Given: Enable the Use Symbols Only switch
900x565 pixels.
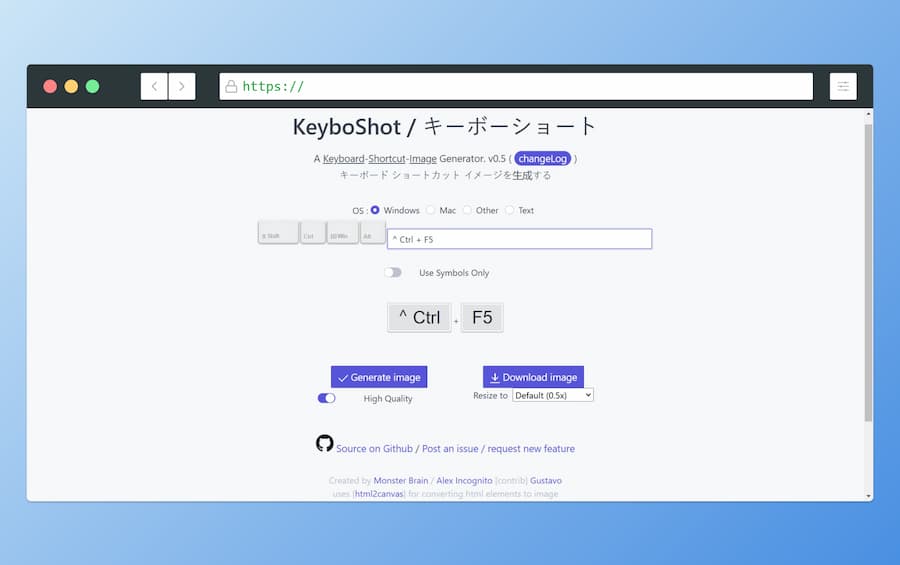Looking at the screenshot, I should point(393,272).
